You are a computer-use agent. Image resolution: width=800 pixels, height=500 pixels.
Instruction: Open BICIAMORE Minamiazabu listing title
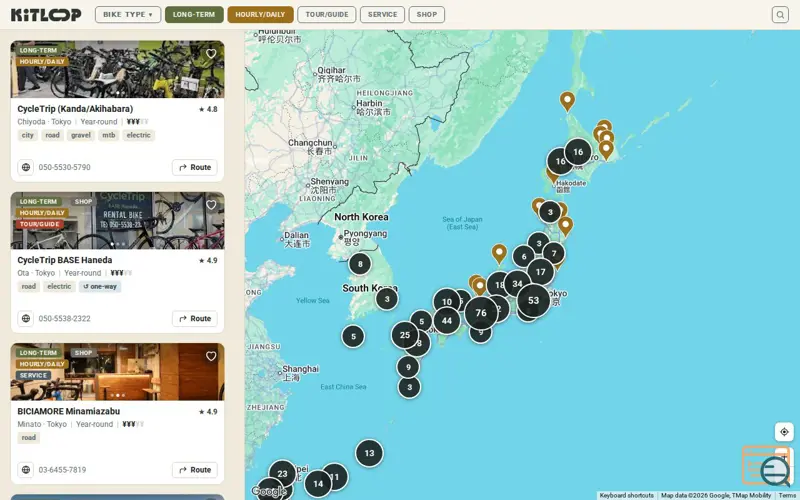69,411
